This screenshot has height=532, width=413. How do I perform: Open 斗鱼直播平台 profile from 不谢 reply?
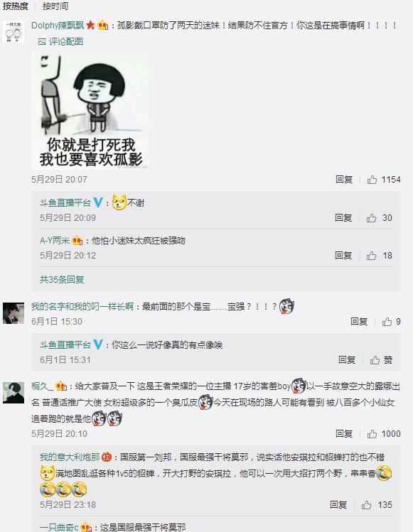pos(65,203)
